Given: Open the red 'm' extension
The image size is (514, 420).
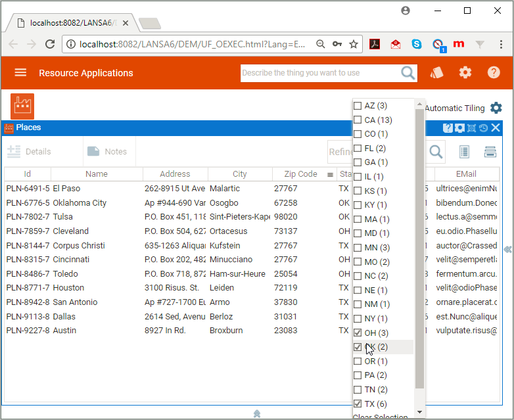Looking at the screenshot, I should [x=459, y=43].
